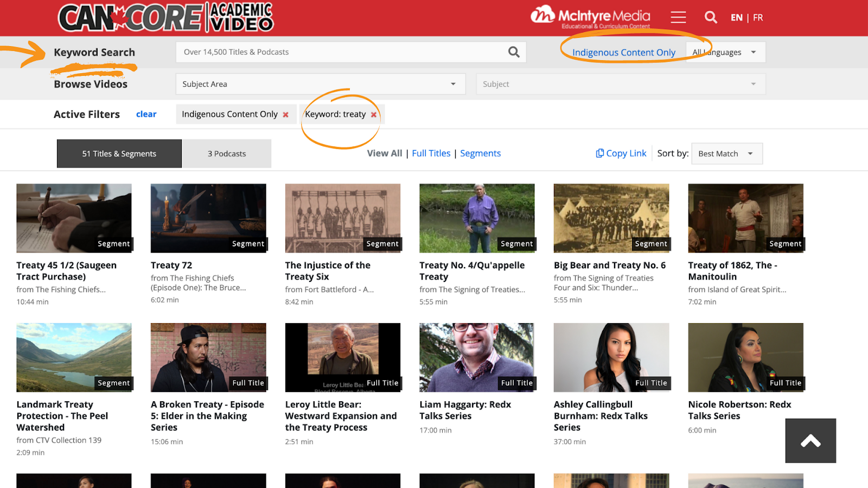The image size is (868, 488).
Task: Open the hamburger menu in header
Action: pyautogui.click(x=678, y=18)
